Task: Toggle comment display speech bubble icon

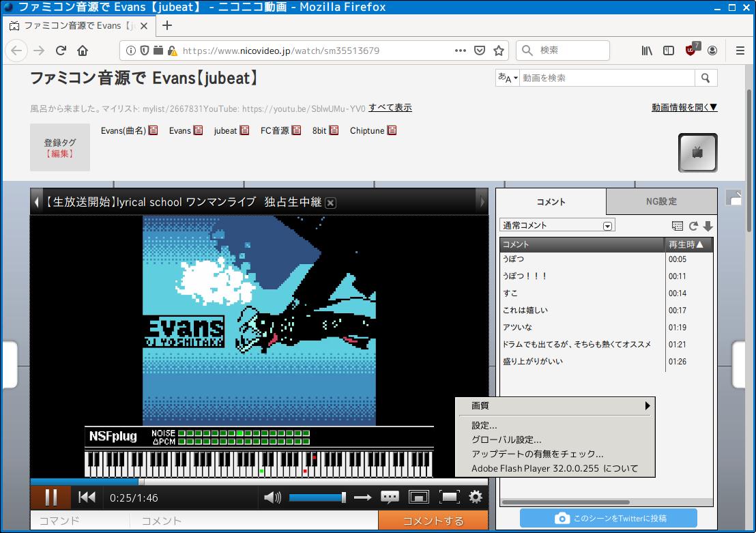Action: (390, 498)
